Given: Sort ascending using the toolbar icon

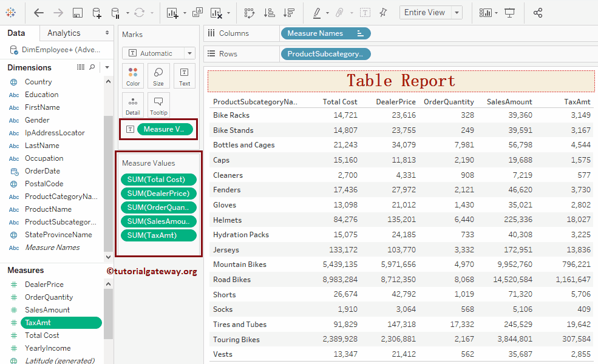Looking at the screenshot, I should (x=270, y=13).
